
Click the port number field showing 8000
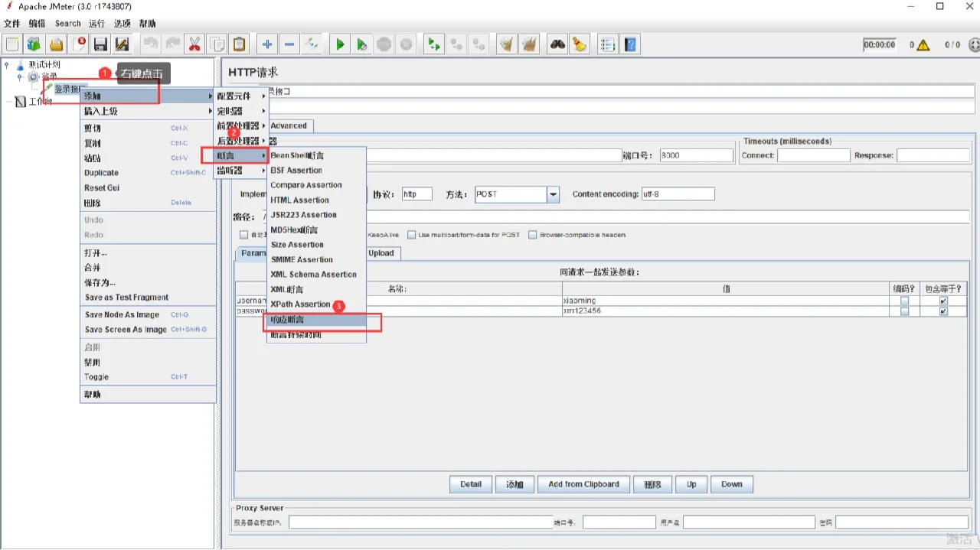[x=697, y=155]
